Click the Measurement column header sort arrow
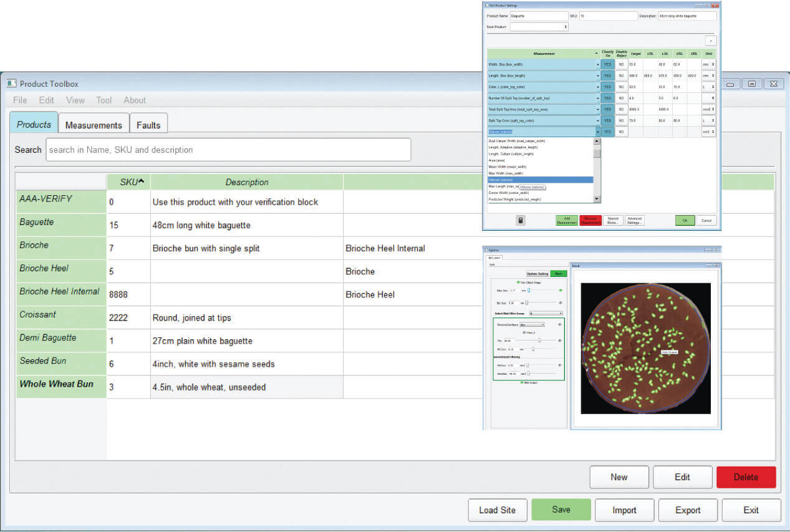 click(x=596, y=54)
